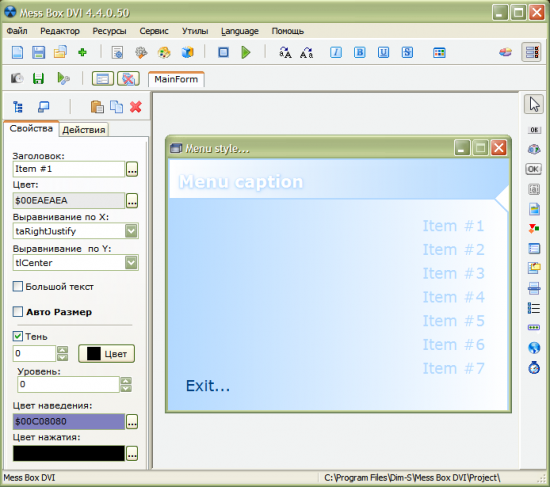Click the blue Save disk icon
Viewport: 550px width, 487px height.
point(39,53)
